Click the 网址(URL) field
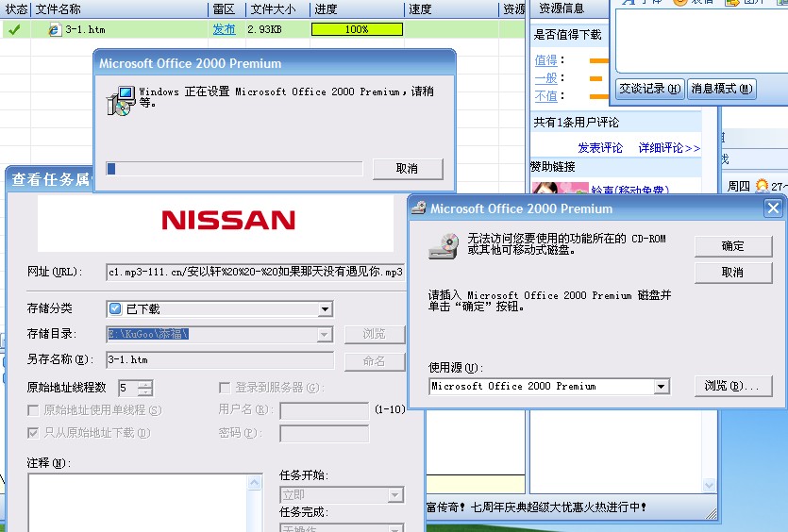This screenshot has width=788, height=532. (x=256, y=272)
